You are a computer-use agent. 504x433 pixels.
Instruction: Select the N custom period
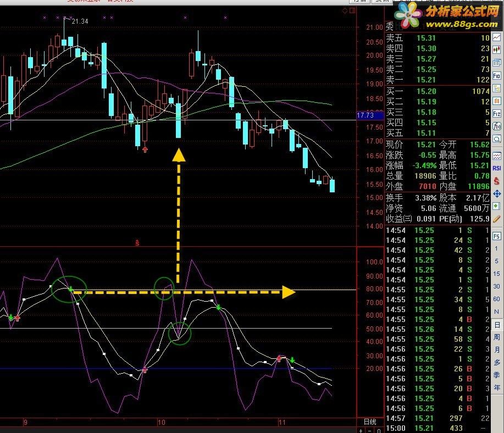(x=497, y=312)
